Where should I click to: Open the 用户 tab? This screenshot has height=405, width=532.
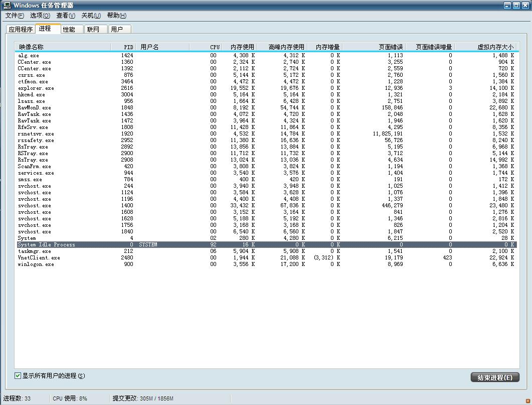tap(119, 29)
